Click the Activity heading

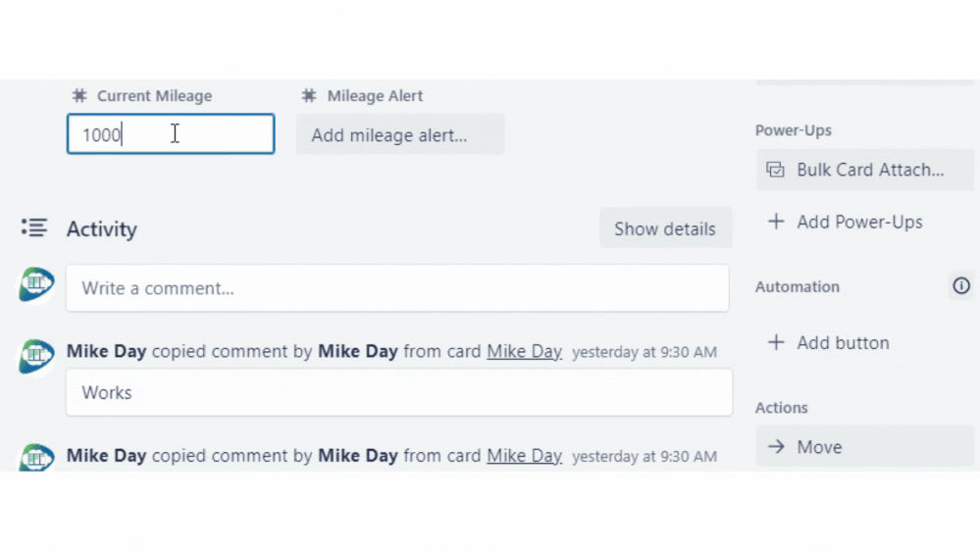(x=102, y=228)
